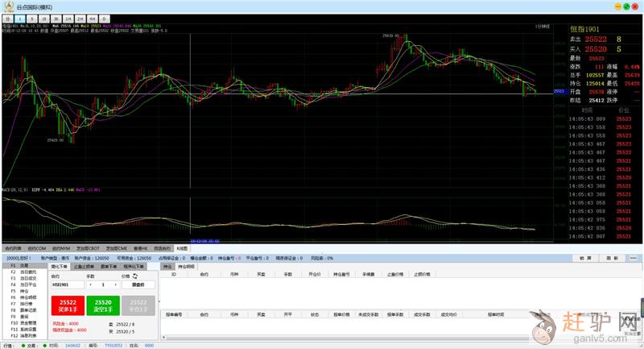Click the price refresh icon
Screen dimensions: 644x349
[135, 276]
